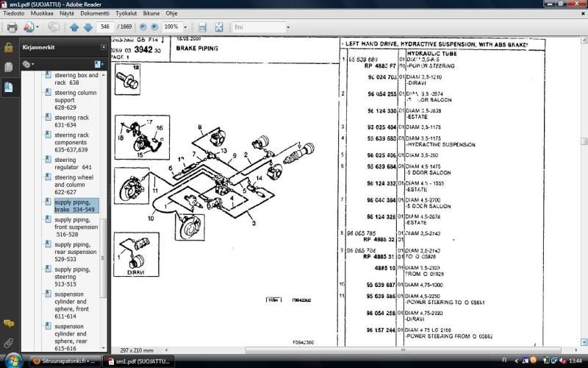Open the bookmarks options gear dropdown
The image size is (588, 368).
[28, 64]
